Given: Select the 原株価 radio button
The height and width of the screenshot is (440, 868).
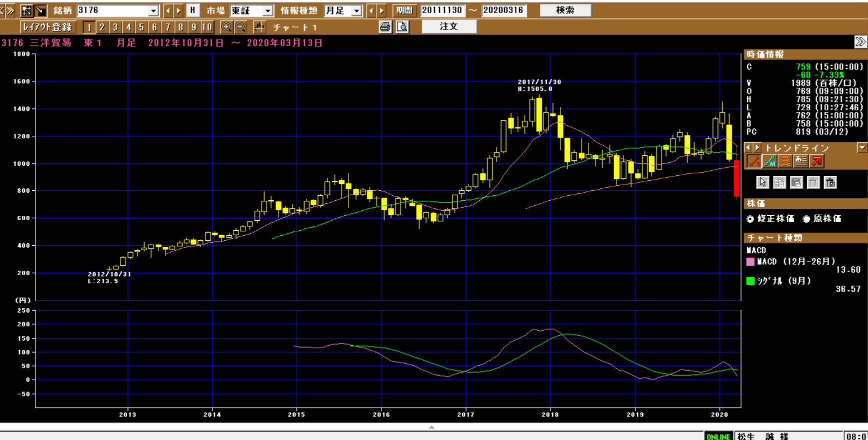Looking at the screenshot, I should click(806, 219).
